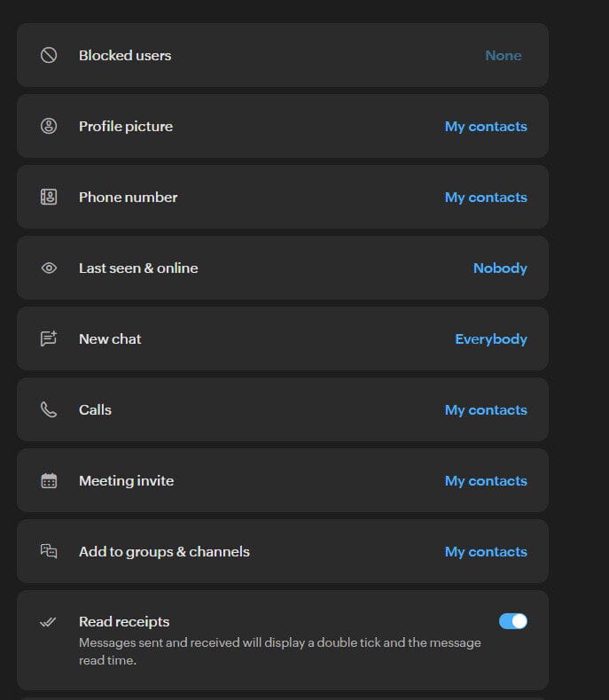Click the New chat bubble icon
This screenshot has height=700, width=609.
pyautogui.click(x=49, y=338)
